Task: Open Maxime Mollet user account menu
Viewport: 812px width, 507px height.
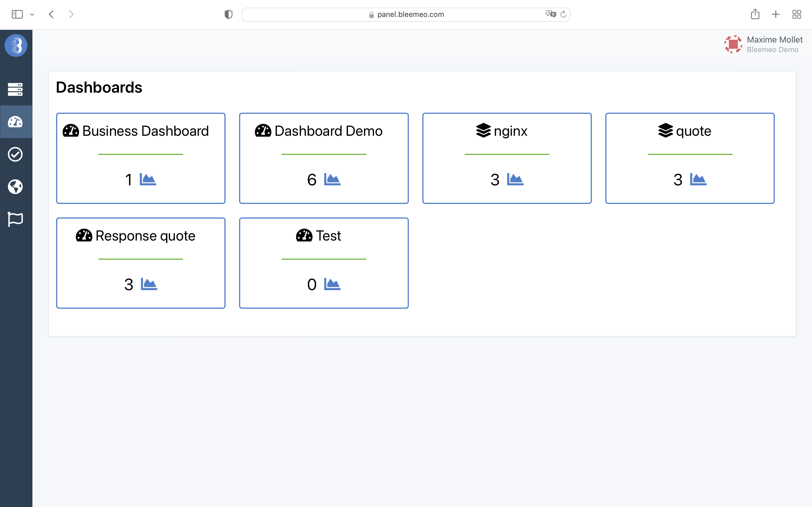Action: pyautogui.click(x=763, y=44)
